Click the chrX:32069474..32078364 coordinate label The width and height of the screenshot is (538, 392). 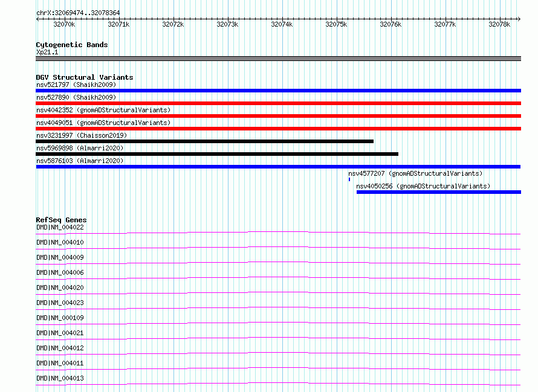point(78,13)
